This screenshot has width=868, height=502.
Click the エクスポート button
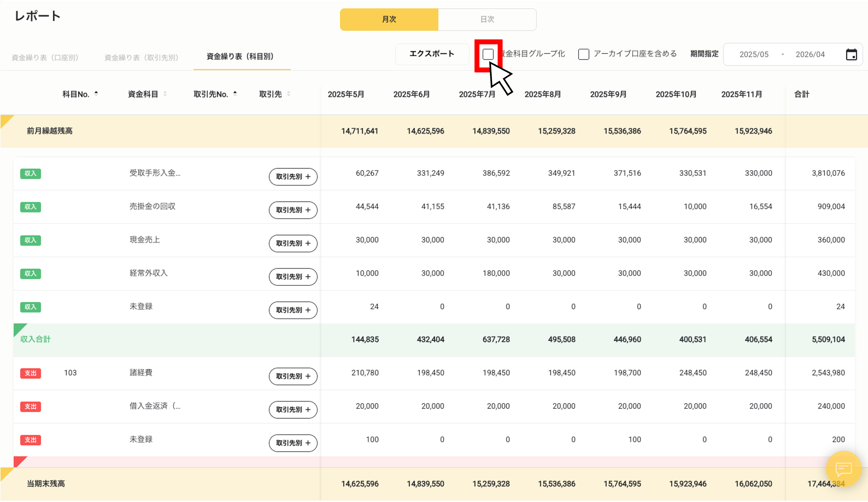[x=432, y=54]
